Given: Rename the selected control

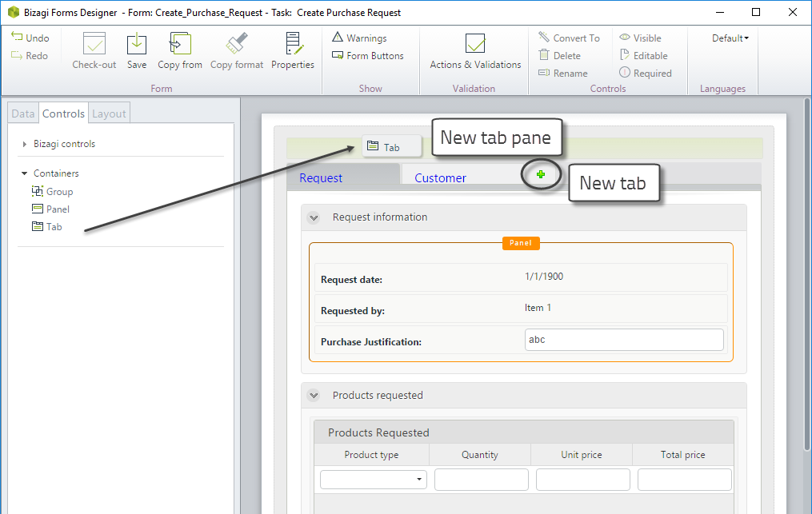Looking at the screenshot, I should [x=562, y=73].
